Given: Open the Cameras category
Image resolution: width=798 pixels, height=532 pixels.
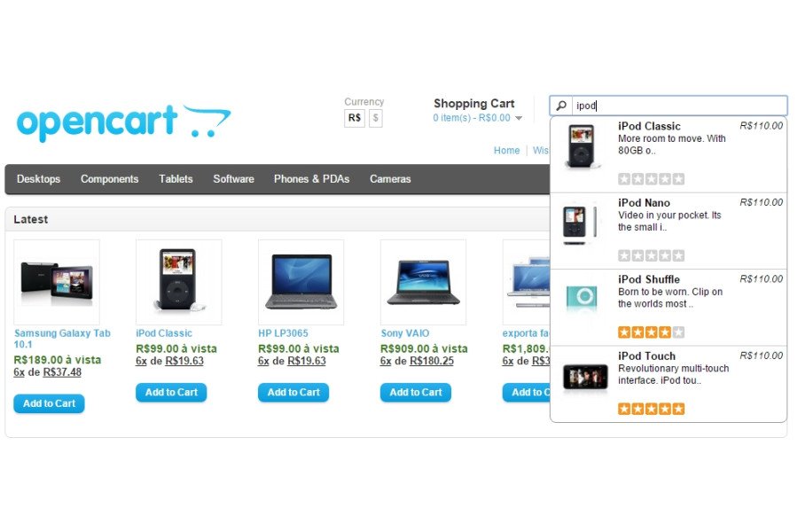Looking at the screenshot, I should (x=390, y=179).
